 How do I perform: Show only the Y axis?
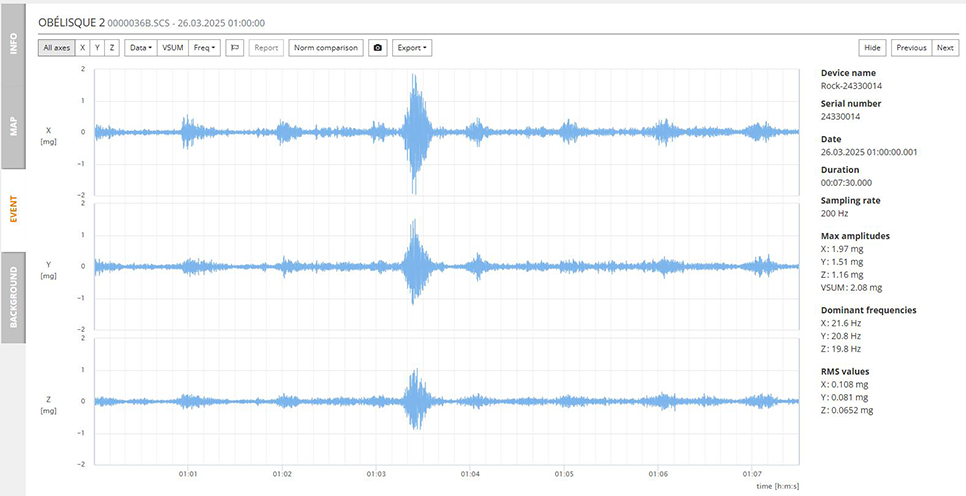[x=97, y=47]
